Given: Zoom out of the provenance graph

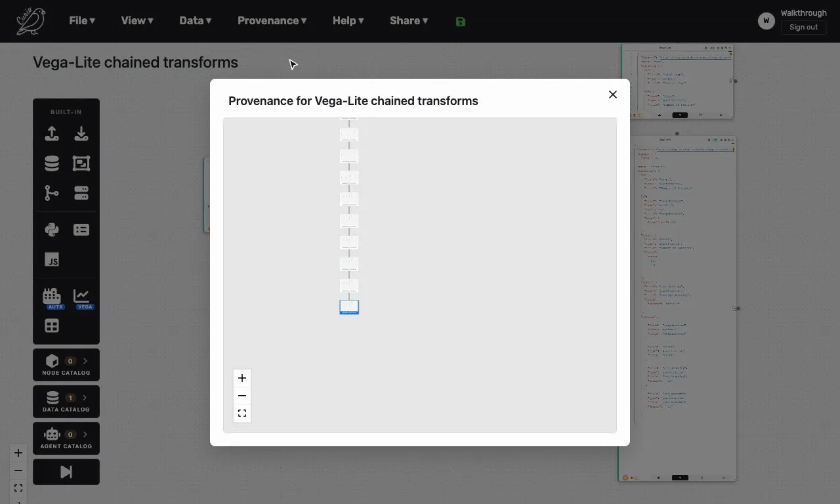Looking at the screenshot, I should (242, 396).
